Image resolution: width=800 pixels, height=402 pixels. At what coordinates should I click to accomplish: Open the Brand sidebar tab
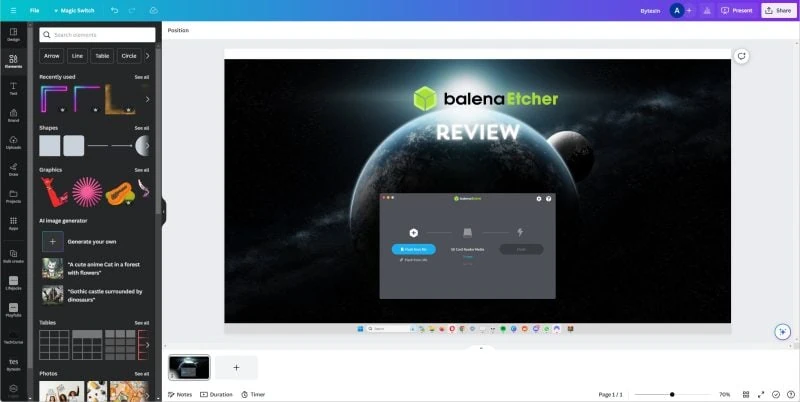[13, 116]
